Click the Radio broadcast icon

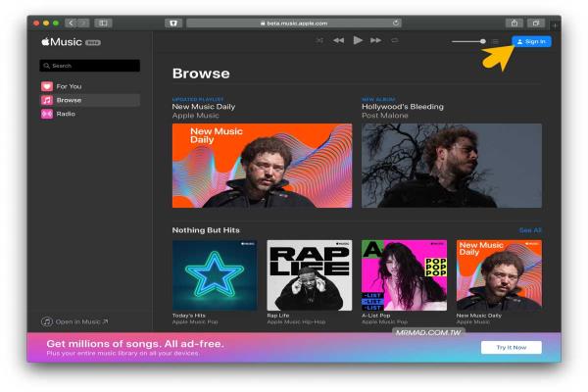[x=47, y=114]
